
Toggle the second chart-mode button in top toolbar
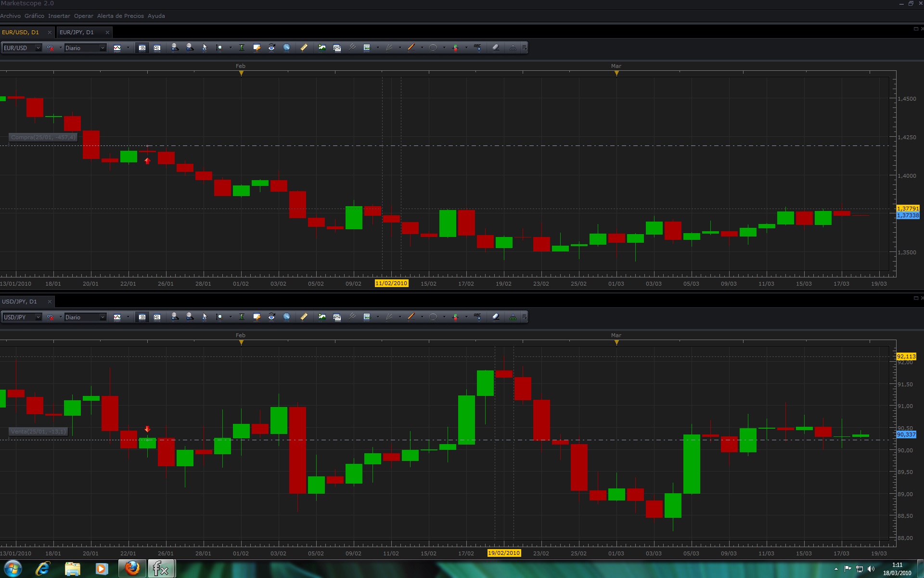click(x=157, y=48)
